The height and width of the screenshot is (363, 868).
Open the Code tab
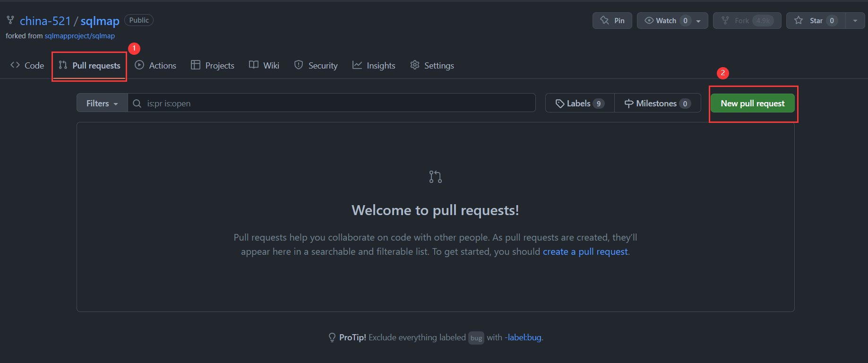tap(27, 65)
